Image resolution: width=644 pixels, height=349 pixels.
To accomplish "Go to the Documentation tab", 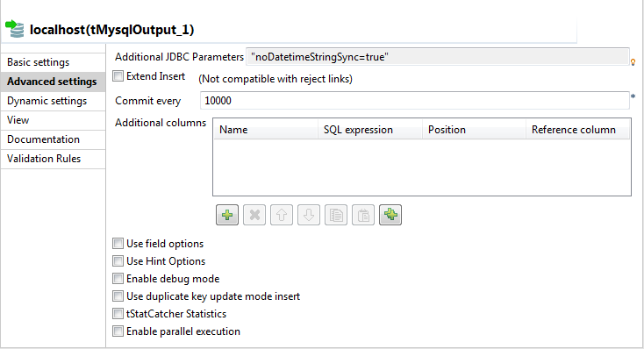I will (53, 139).
